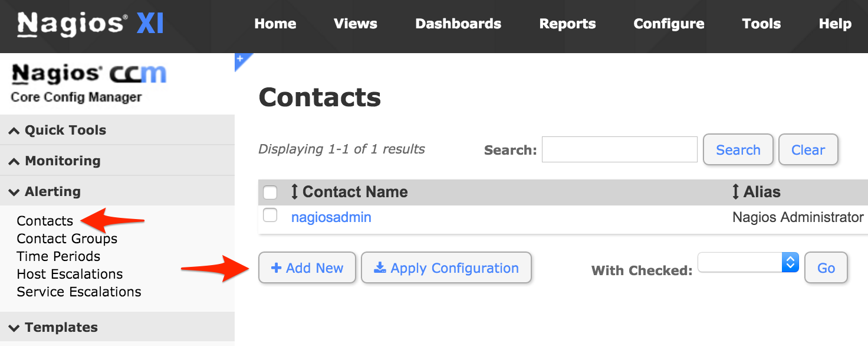
Task: Select Contact Groups in sidebar
Action: pos(67,239)
